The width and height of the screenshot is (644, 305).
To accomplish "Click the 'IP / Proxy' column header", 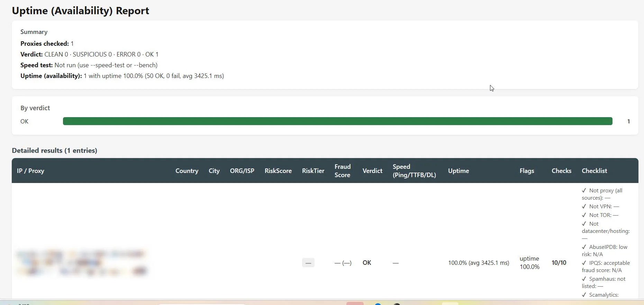I will 30,171.
